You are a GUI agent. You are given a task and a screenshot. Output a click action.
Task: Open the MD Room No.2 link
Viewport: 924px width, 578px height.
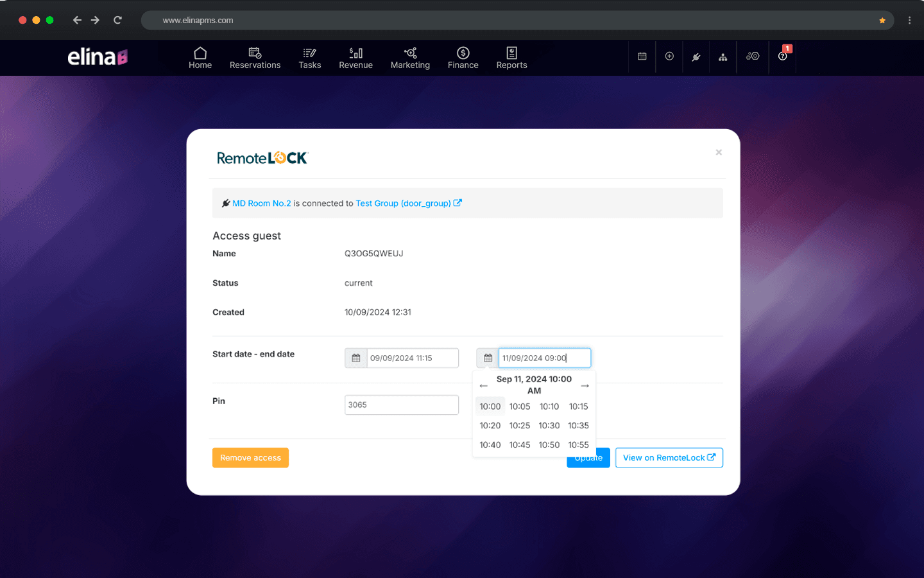[262, 203]
